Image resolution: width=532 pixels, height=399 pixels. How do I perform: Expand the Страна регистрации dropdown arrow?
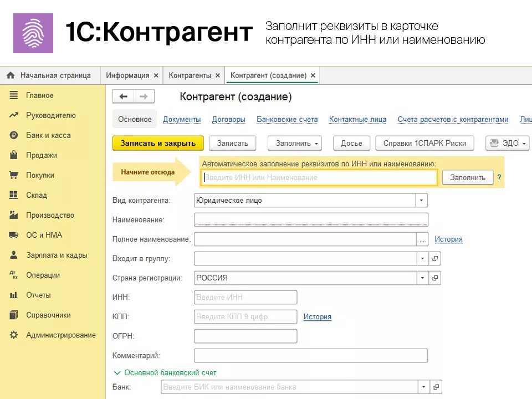point(422,278)
